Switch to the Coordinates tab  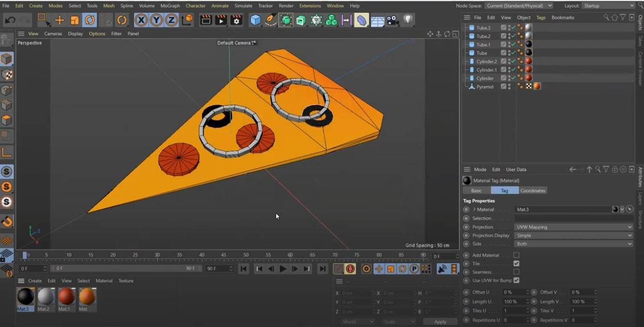click(x=532, y=191)
